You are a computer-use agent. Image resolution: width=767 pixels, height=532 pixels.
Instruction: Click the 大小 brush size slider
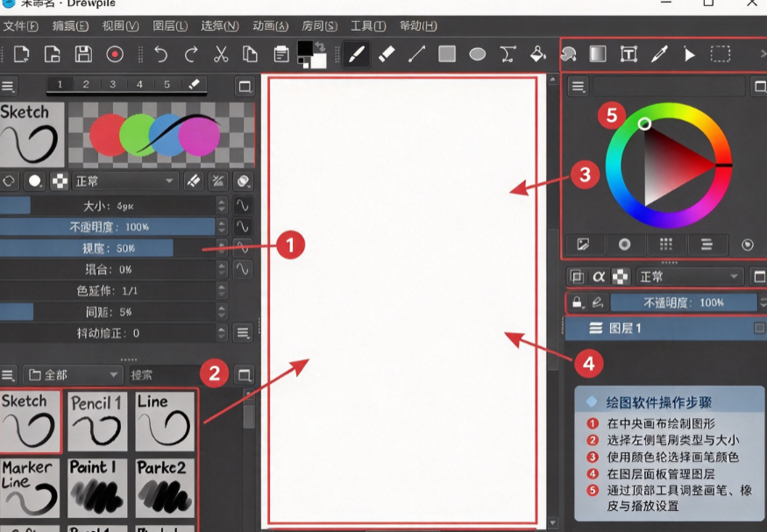coord(108,206)
